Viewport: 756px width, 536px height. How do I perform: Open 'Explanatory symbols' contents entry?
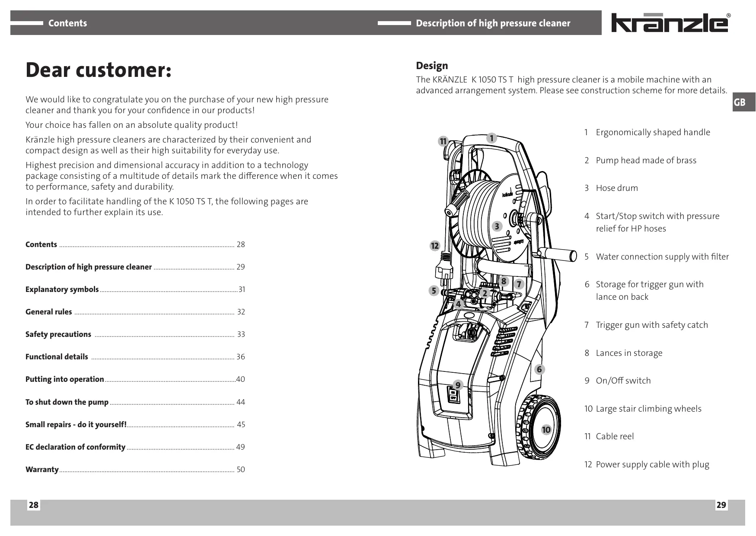coord(62,289)
